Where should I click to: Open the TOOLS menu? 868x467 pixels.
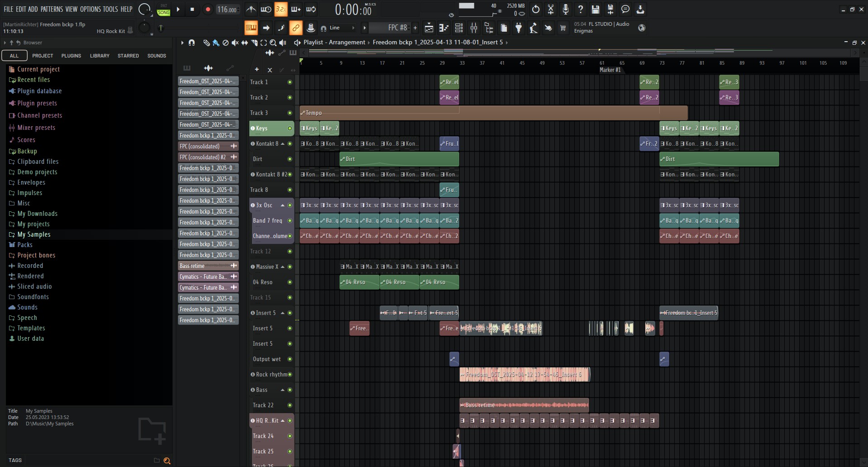point(110,9)
